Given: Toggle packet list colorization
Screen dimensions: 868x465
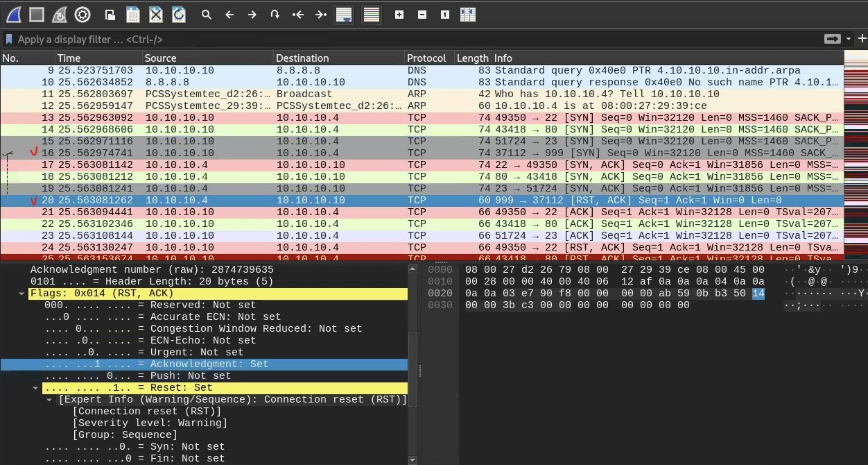Looking at the screenshot, I should [x=372, y=14].
